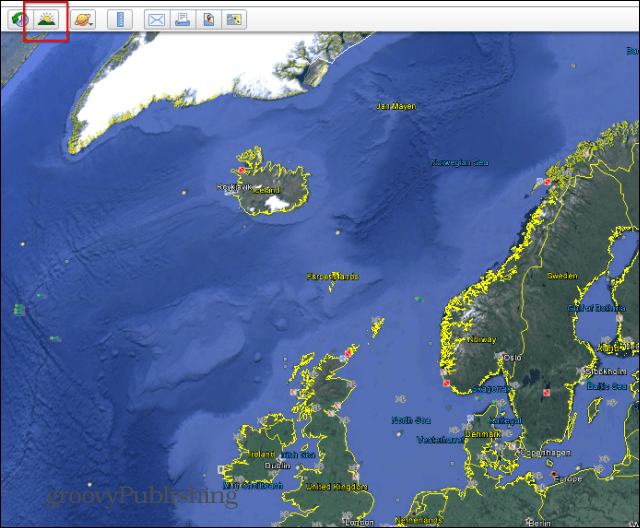This screenshot has height=528, width=640.
Task: Open the planet switcher dropdown
Action: click(83, 19)
